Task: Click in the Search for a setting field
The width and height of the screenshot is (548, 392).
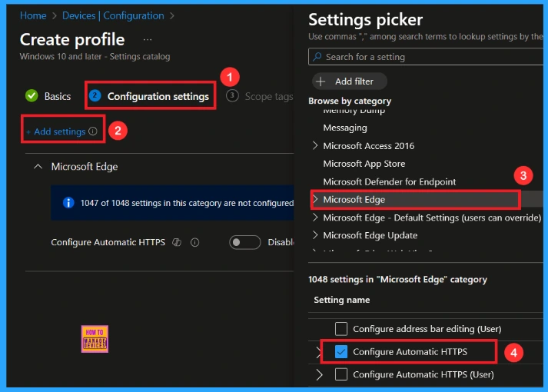Action: (x=426, y=57)
